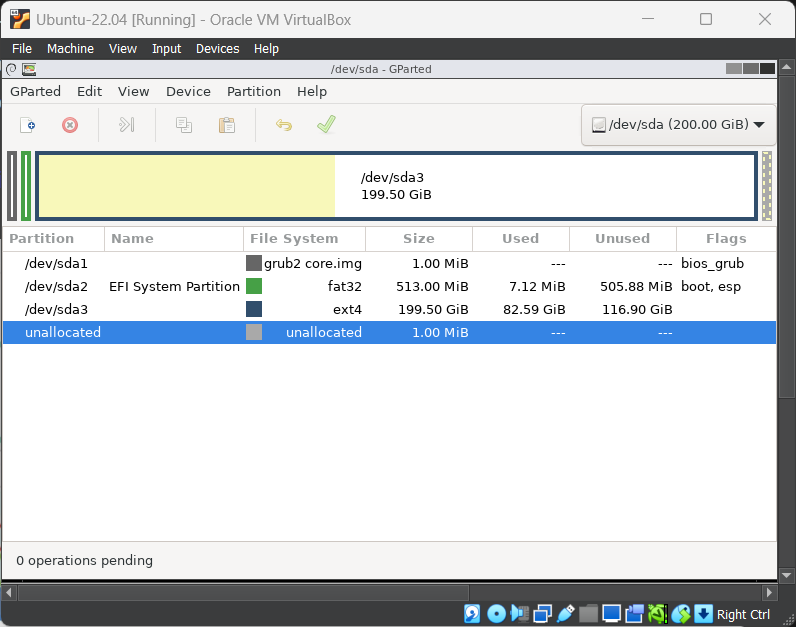Screen dimensions: 796x627
Task: Open the GParted Help menu
Action: tap(312, 91)
